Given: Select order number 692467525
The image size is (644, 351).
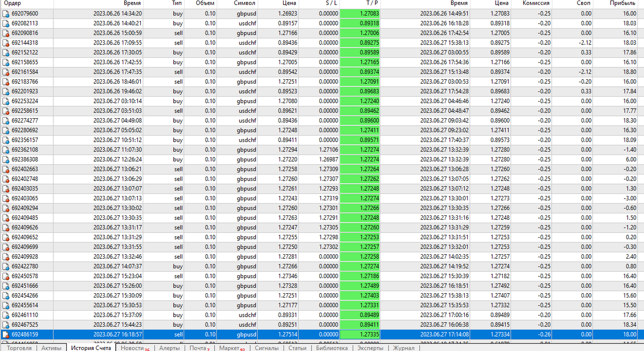Looking at the screenshot, I should tap(25, 325).
